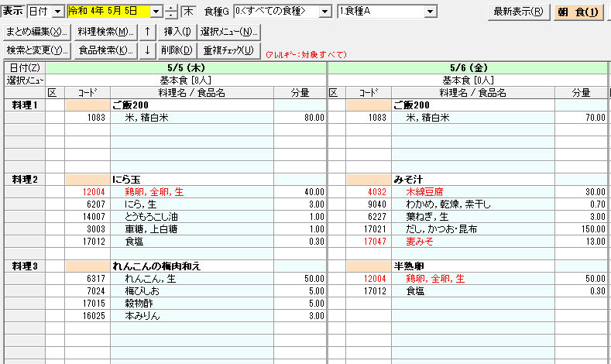Click food 梅びしお
Screen dimensions: 611x364
pos(142,291)
